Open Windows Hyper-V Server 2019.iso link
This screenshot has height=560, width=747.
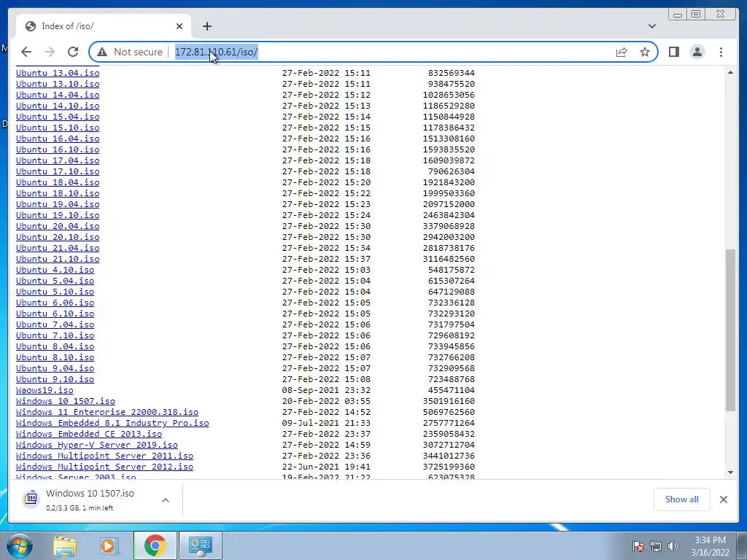coord(97,446)
